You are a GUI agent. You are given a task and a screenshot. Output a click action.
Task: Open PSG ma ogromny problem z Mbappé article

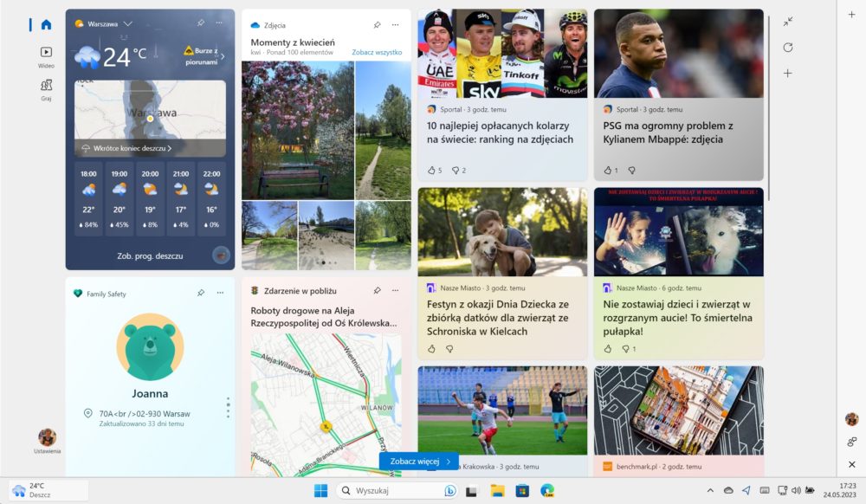point(668,132)
